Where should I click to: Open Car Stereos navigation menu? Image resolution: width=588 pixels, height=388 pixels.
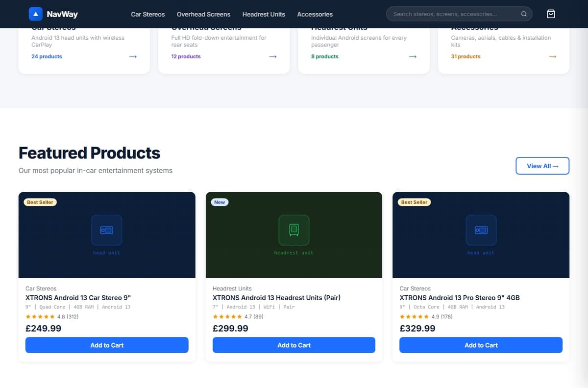tap(148, 14)
